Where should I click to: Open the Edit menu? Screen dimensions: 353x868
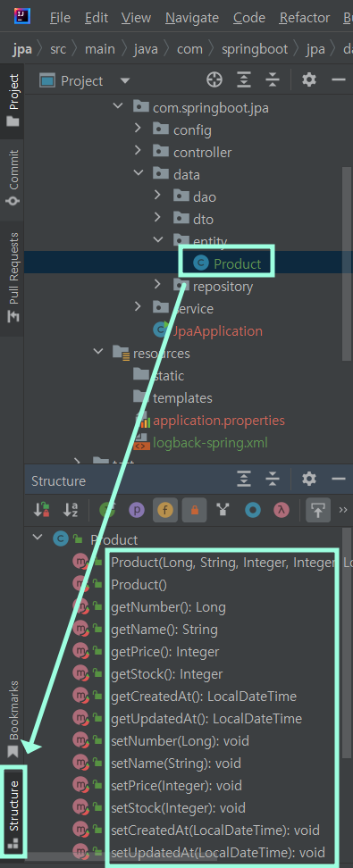97,18
